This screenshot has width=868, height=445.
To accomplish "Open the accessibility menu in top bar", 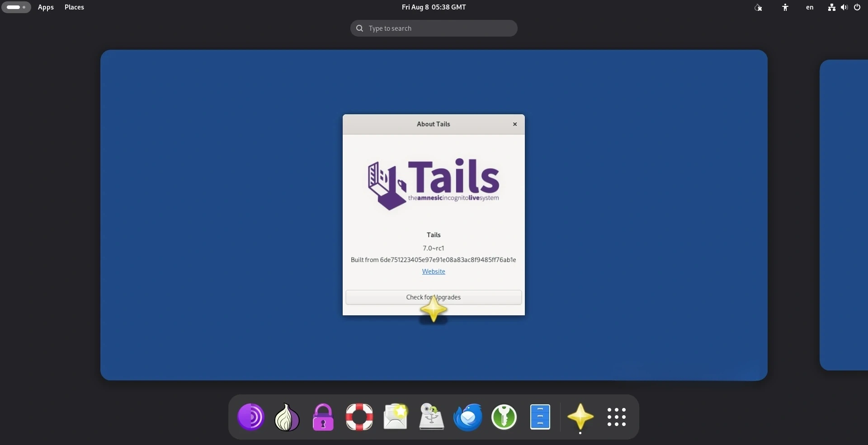I will pyautogui.click(x=785, y=7).
